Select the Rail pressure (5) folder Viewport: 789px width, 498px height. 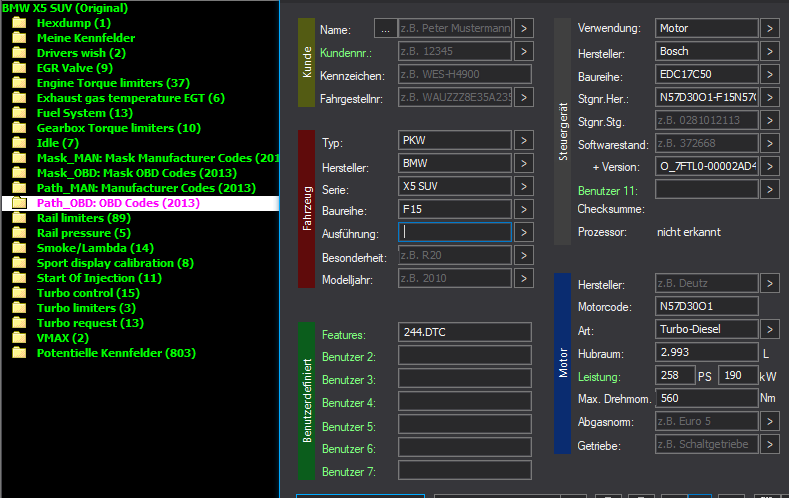tap(84, 233)
